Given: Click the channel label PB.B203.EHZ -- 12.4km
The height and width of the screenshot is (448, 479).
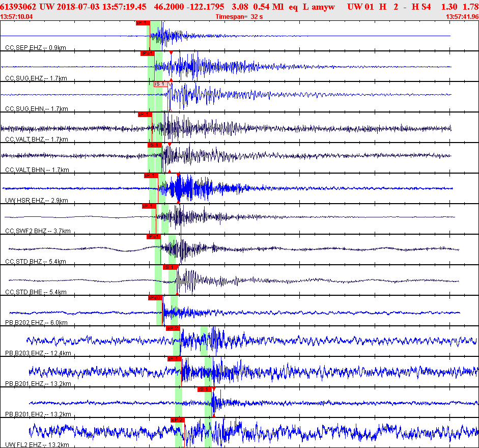Looking at the screenshot, I should pos(38,353).
